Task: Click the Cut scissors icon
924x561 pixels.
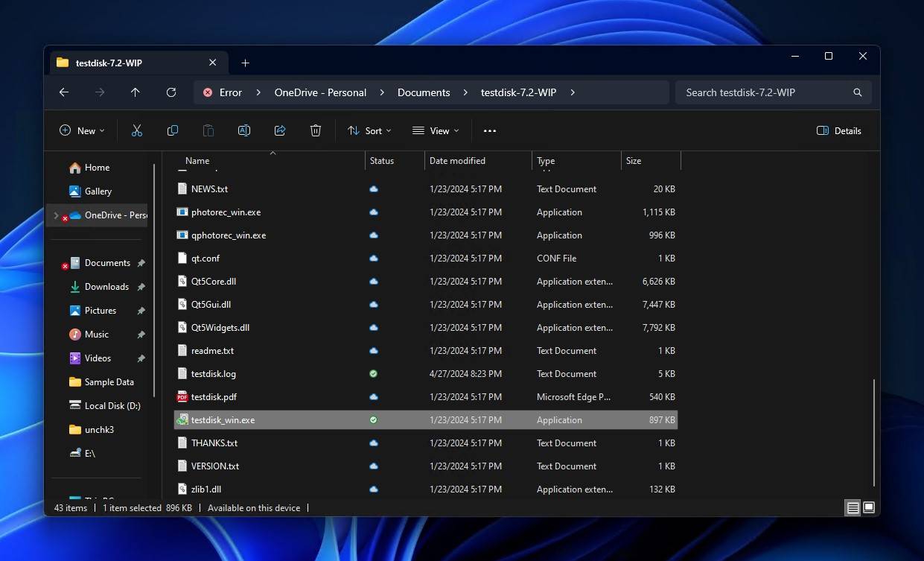Action: (x=137, y=130)
